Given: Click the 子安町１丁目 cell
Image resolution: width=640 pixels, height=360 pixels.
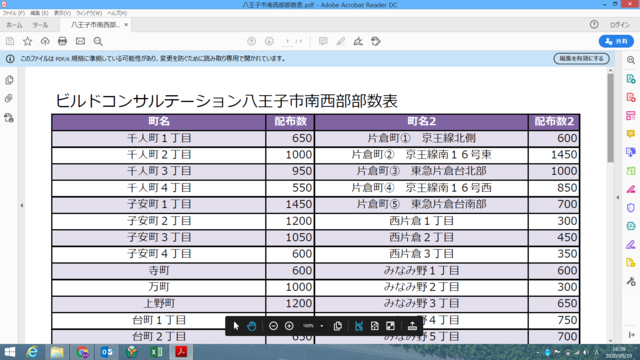Looking at the screenshot, I should pyautogui.click(x=159, y=204).
